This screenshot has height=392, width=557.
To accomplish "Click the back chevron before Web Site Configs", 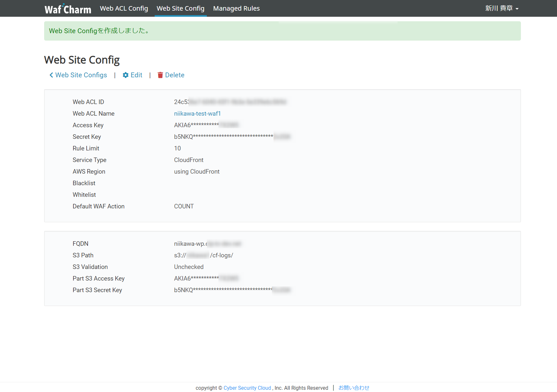I will (x=51, y=75).
